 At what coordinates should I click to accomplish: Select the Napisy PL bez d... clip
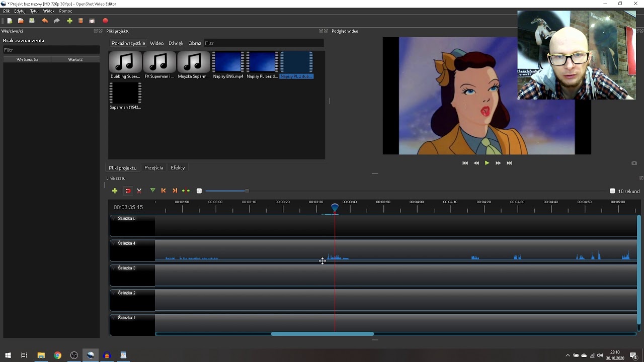[x=262, y=65]
